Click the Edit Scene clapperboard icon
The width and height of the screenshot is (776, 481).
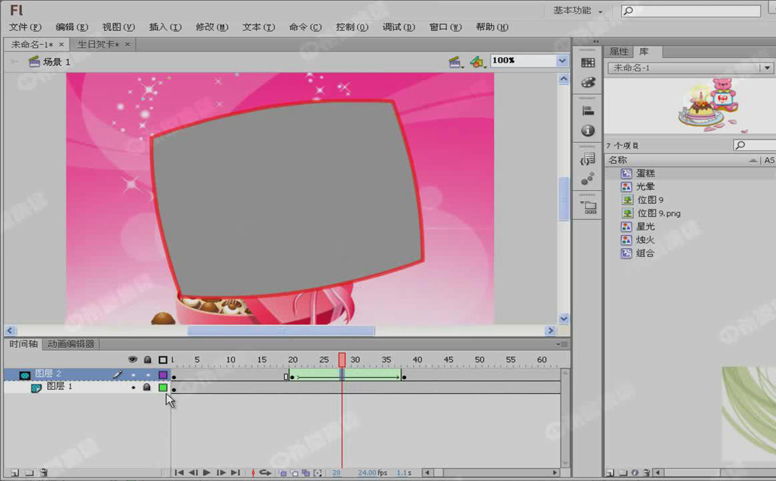coord(455,61)
